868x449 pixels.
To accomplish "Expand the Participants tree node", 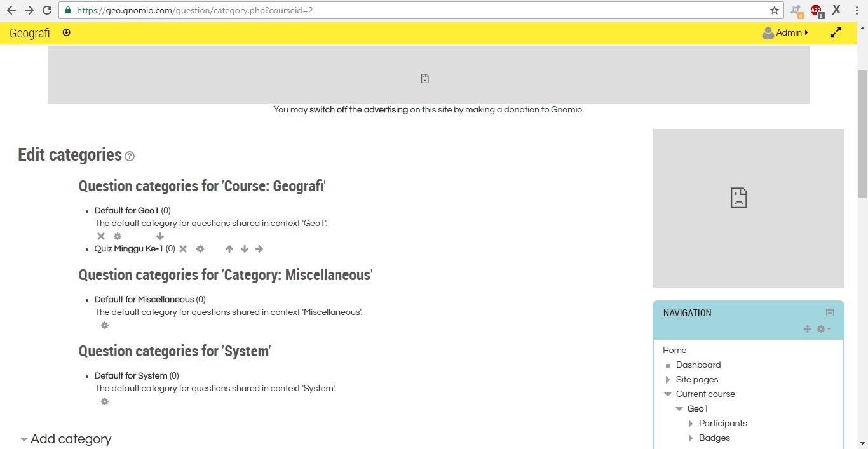I will pos(691,424).
